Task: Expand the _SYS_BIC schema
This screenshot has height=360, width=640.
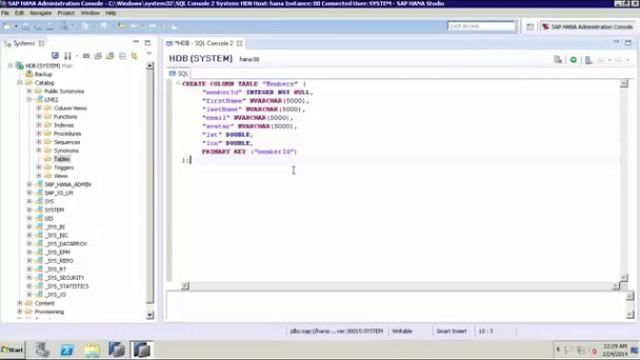Action: pyautogui.click(x=29, y=236)
